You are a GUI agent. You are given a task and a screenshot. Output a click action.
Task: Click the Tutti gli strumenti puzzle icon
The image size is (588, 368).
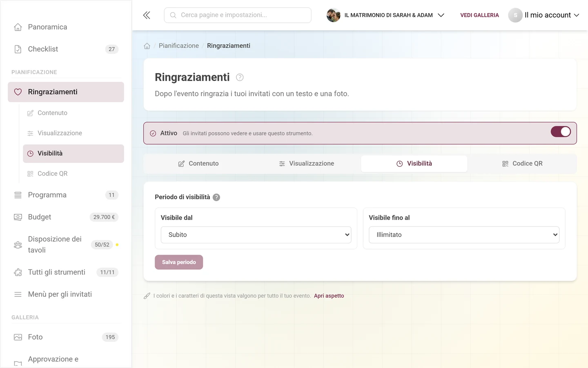pos(18,272)
